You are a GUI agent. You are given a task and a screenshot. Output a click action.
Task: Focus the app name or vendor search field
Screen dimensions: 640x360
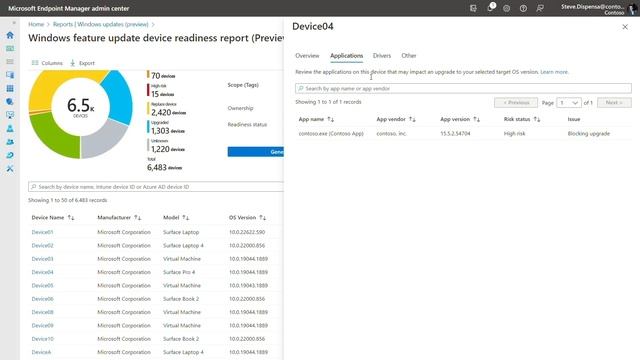pos(463,88)
